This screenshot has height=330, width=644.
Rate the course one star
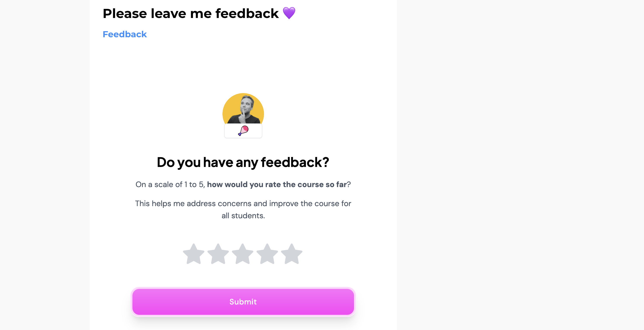click(193, 254)
